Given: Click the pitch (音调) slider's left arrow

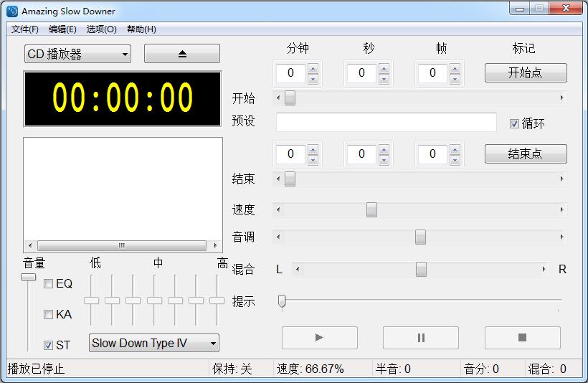Looking at the screenshot, I should (279, 237).
